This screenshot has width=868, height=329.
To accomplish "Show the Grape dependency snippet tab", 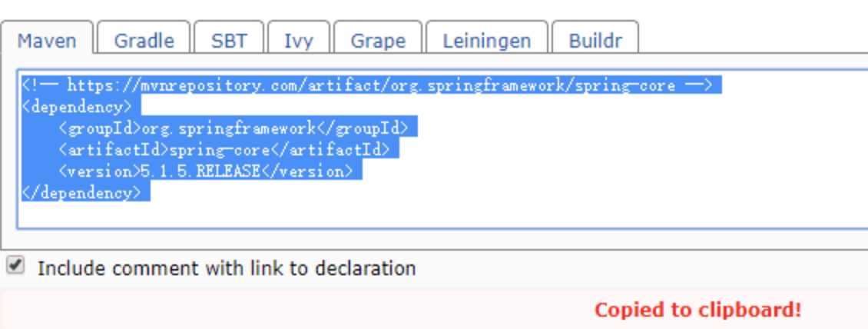I will coord(378,37).
